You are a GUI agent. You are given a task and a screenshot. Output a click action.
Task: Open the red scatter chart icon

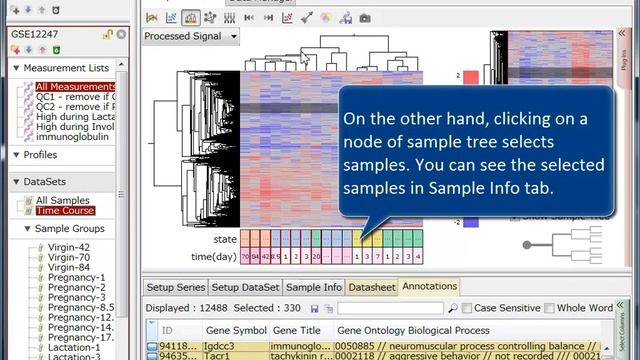click(287, 18)
